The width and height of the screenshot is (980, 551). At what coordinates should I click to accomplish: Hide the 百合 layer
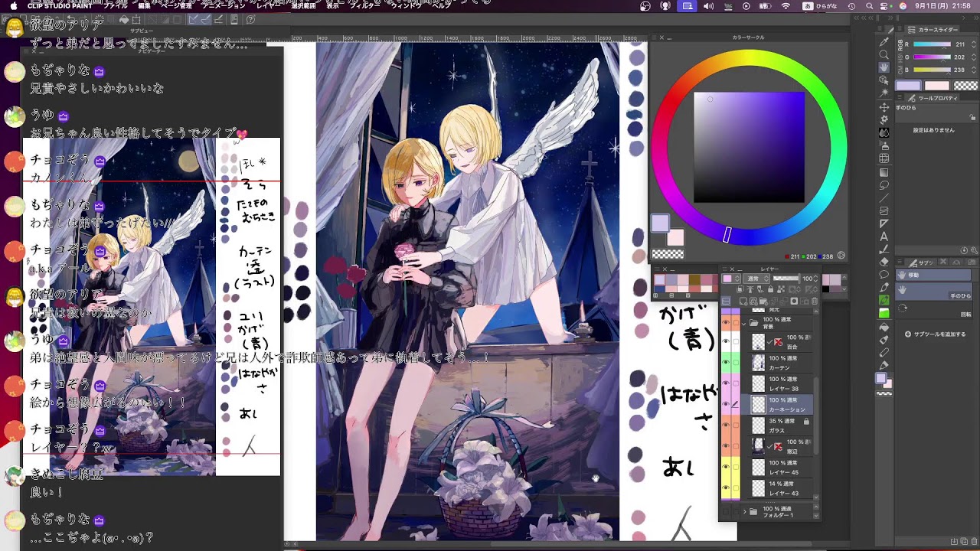pyautogui.click(x=726, y=341)
